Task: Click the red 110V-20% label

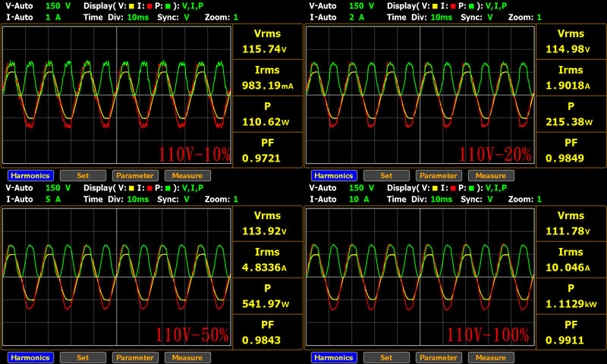Action: [495, 155]
